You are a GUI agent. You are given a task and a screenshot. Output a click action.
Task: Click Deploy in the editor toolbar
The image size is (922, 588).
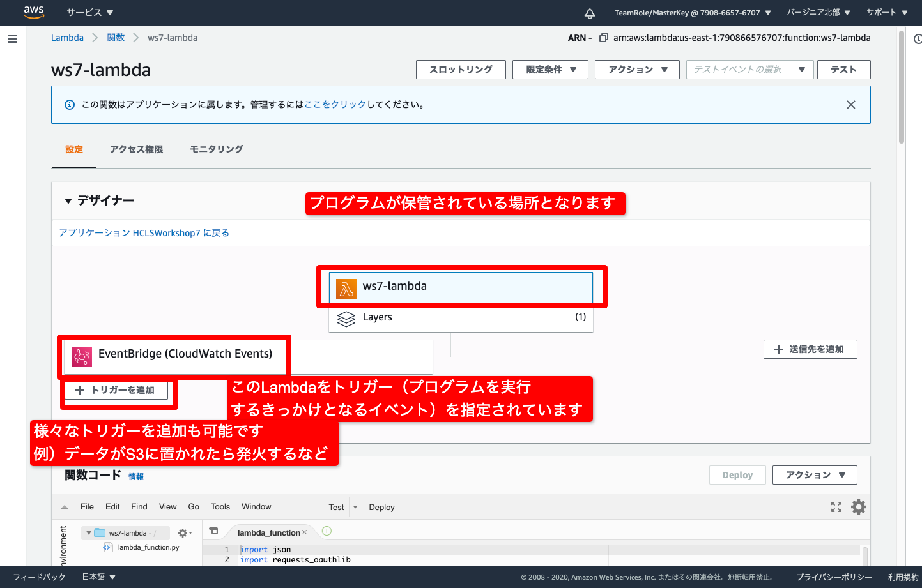381,508
